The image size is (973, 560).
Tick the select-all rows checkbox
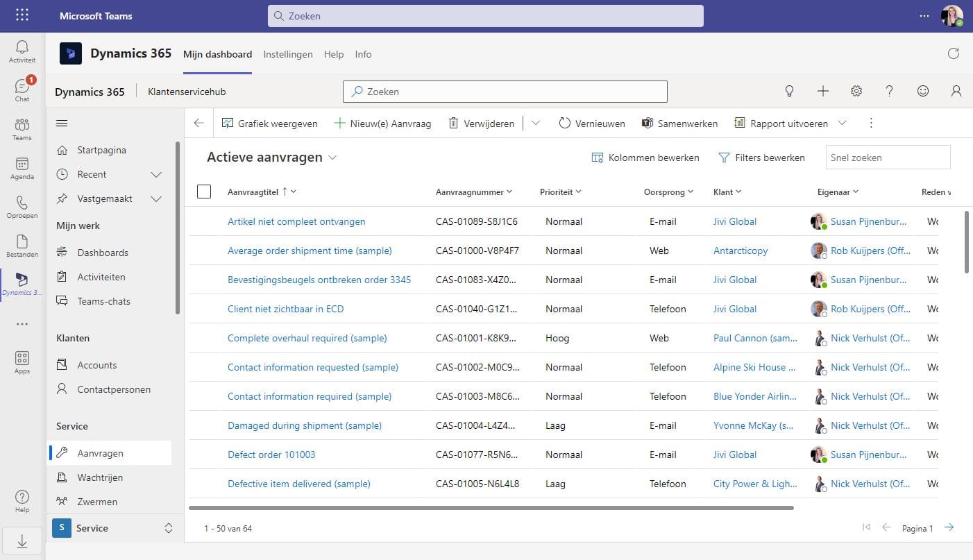click(x=204, y=192)
